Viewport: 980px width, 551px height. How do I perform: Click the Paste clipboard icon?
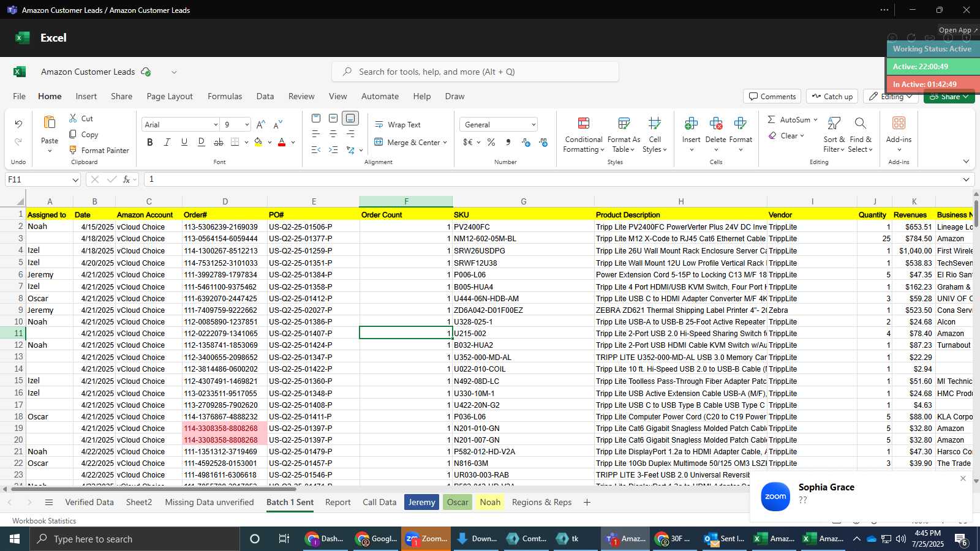point(50,123)
